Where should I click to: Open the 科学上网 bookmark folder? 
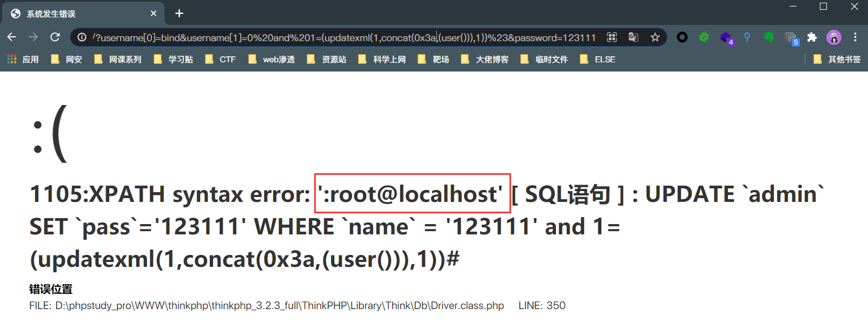point(382,59)
